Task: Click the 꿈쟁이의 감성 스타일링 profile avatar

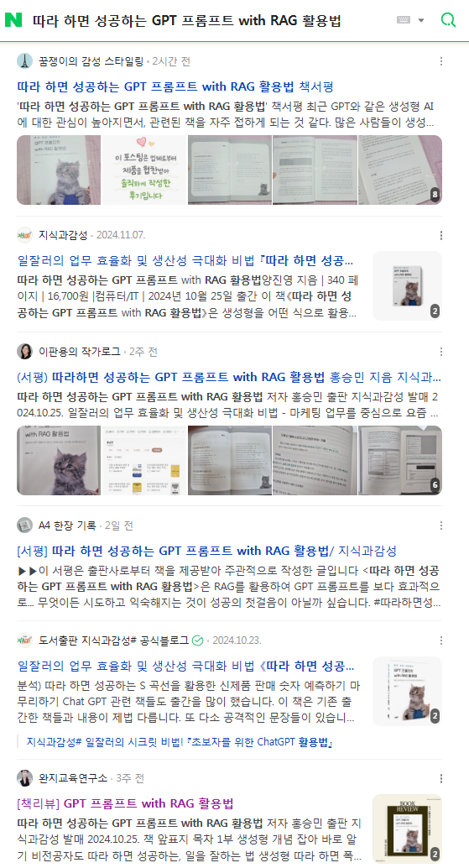Action: (x=24, y=61)
